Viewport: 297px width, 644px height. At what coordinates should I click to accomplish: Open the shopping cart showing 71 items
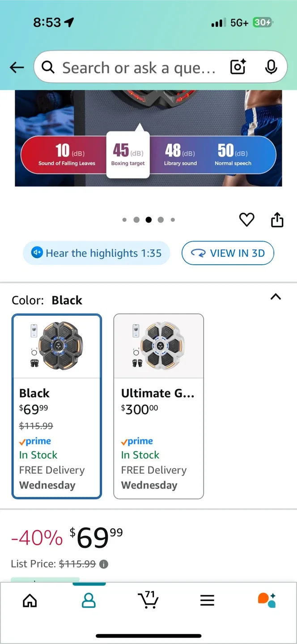coord(148,601)
